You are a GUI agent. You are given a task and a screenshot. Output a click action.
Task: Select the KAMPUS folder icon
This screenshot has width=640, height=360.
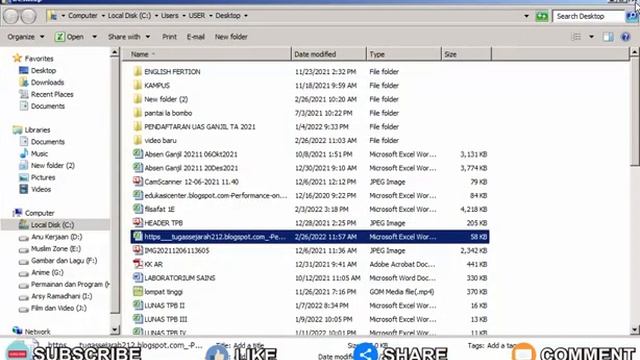138,85
